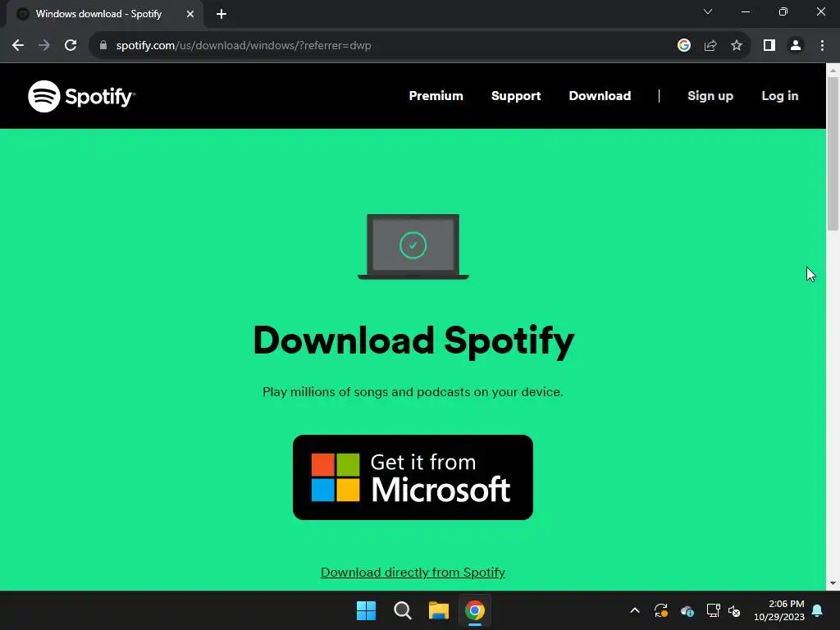Image resolution: width=840 pixels, height=630 pixels.
Task: Click the scrollbar up arrow
Action: pos(833,71)
